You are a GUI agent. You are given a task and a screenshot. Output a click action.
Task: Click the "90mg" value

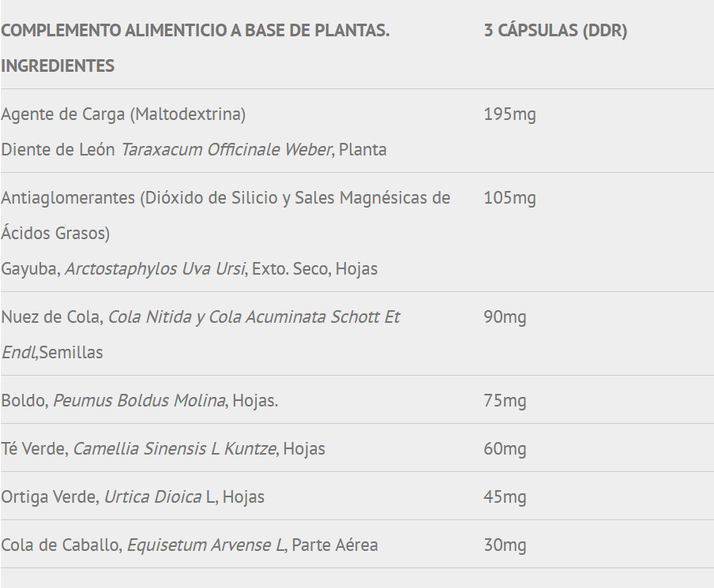pos(505,317)
